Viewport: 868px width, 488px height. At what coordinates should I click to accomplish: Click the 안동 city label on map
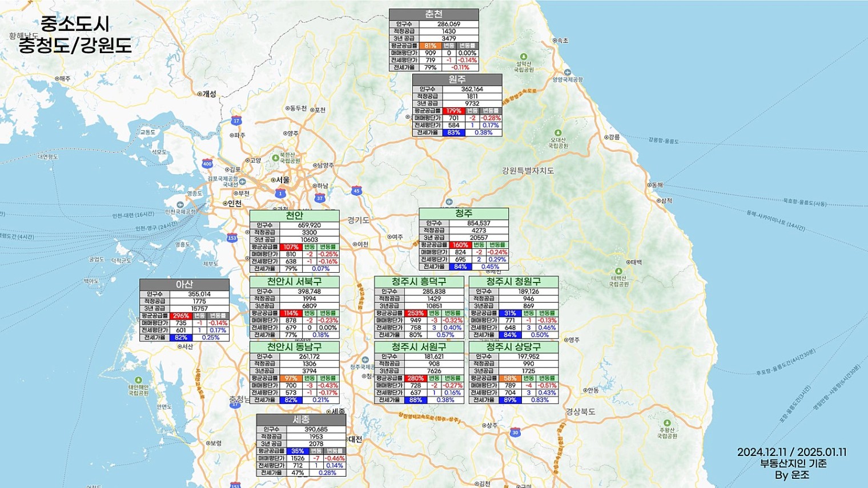[593, 390]
